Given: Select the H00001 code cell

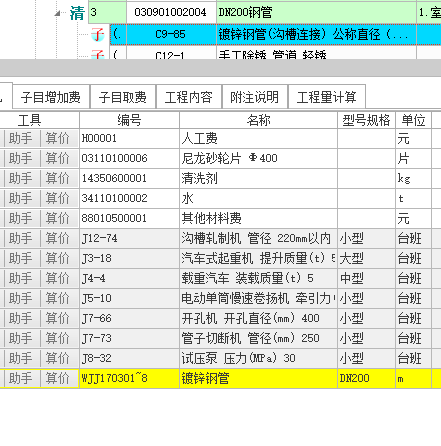Looking at the screenshot, I should pos(129,139).
